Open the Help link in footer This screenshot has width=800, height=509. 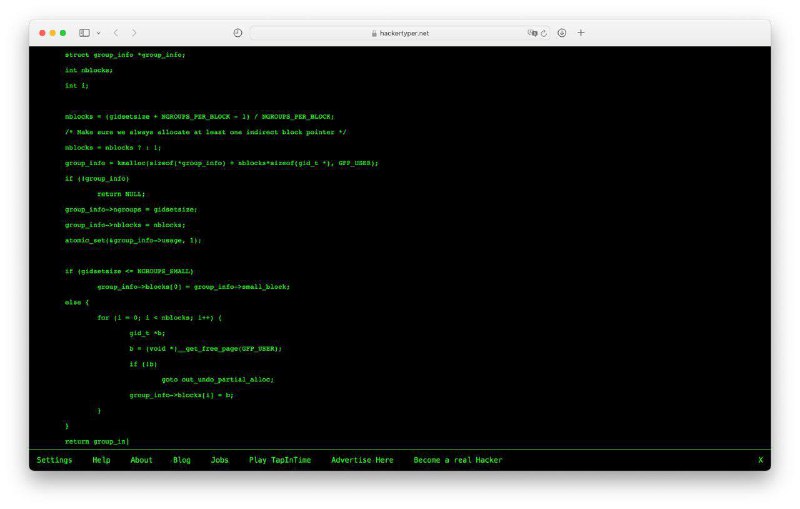click(101, 460)
